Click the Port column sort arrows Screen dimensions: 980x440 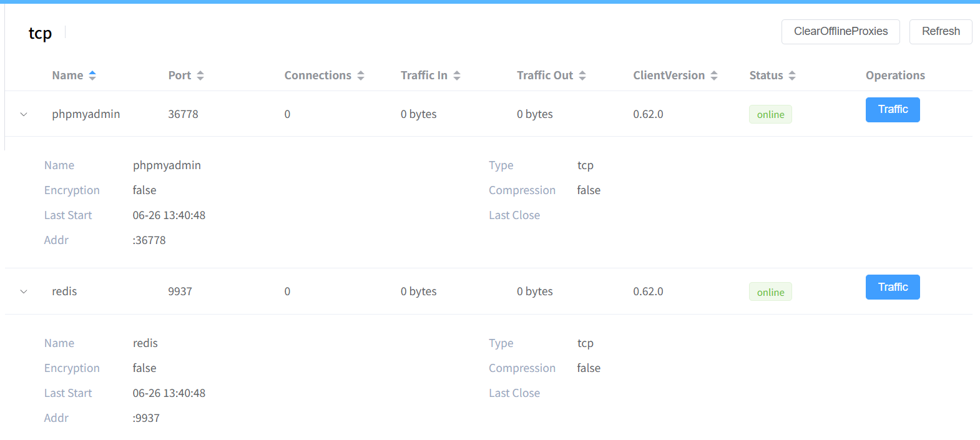pos(200,76)
